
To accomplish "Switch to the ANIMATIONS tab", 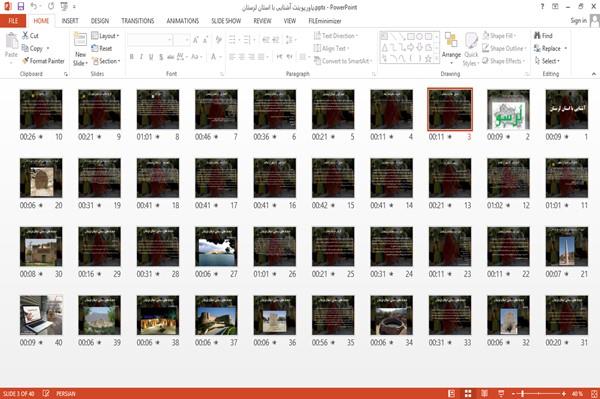I will (183, 21).
